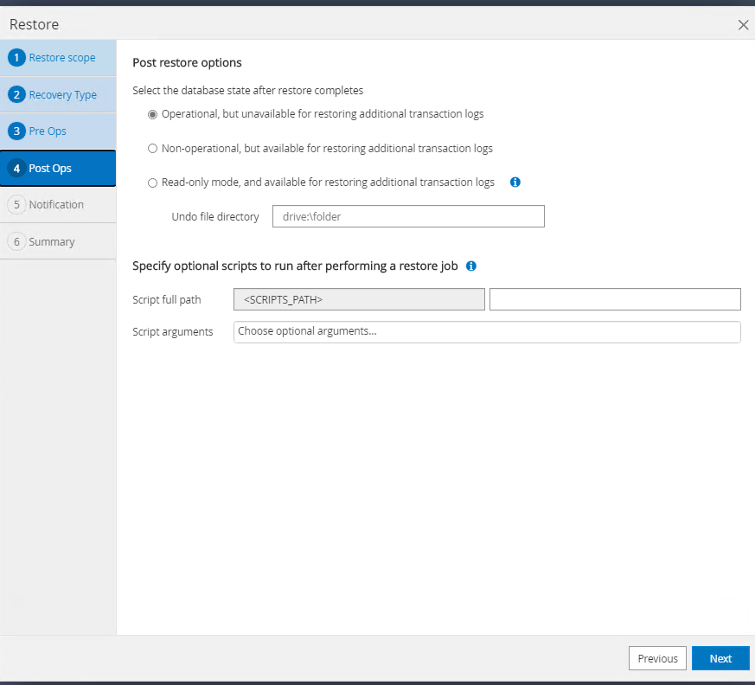Click step 1 number circle icon
The height and width of the screenshot is (686, 756).
(x=16, y=58)
